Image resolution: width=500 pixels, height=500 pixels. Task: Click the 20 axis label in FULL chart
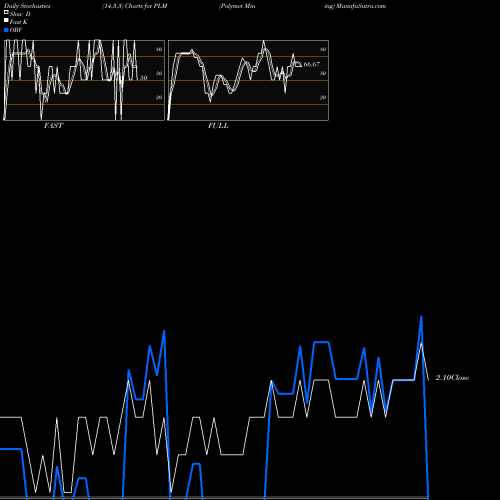click(323, 97)
